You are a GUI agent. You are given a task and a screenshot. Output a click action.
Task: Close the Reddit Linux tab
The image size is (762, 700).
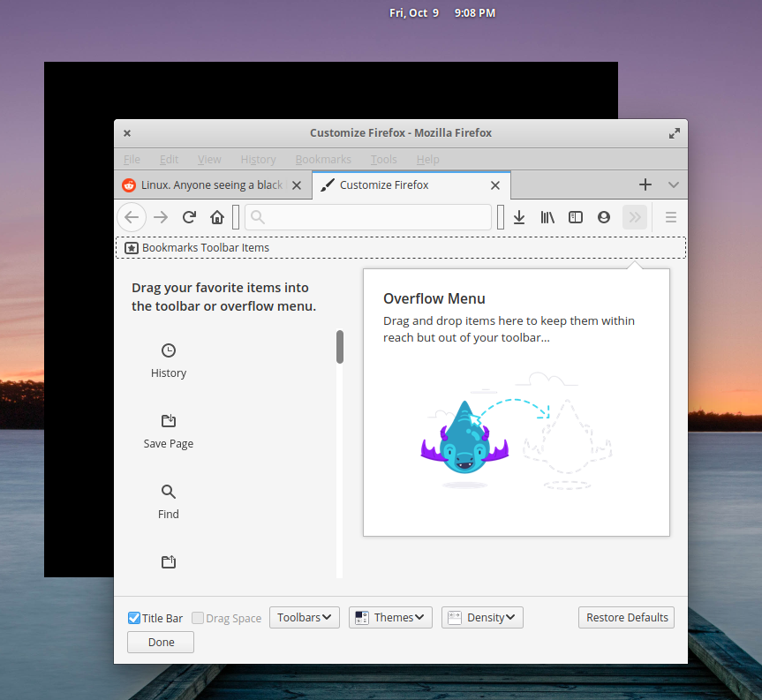pyautogui.click(x=297, y=185)
